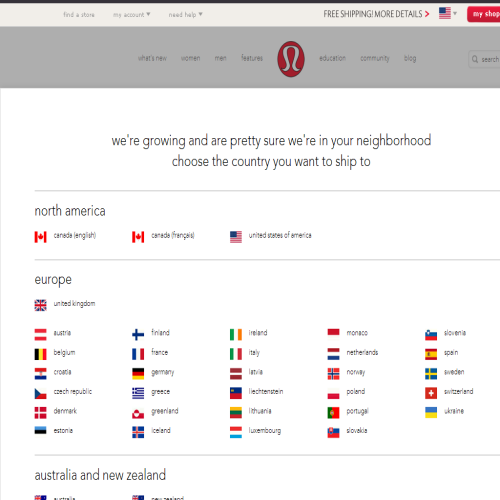Click the Sweden flag icon
Screen dimensions: 500x500
pyautogui.click(x=431, y=374)
